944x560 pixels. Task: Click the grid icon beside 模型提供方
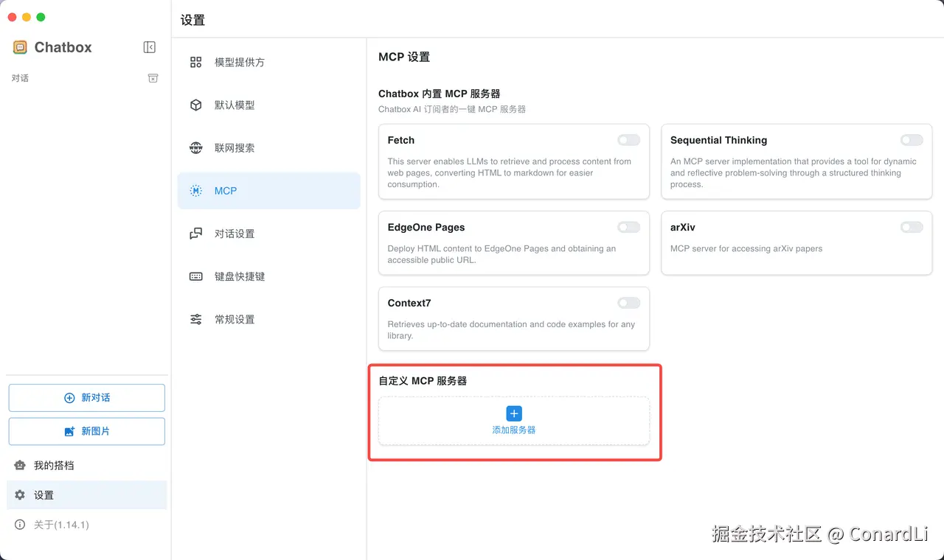pyautogui.click(x=195, y=63)
